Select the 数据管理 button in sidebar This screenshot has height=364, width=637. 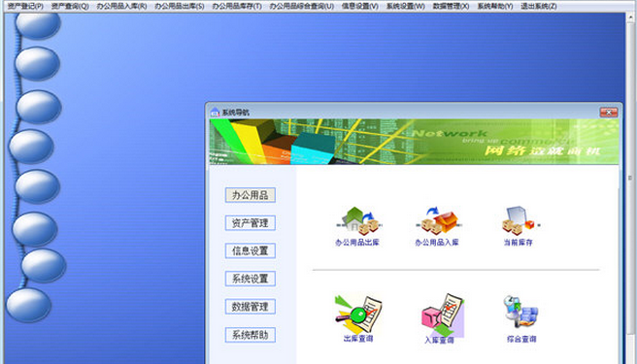(x=251, y=307)
